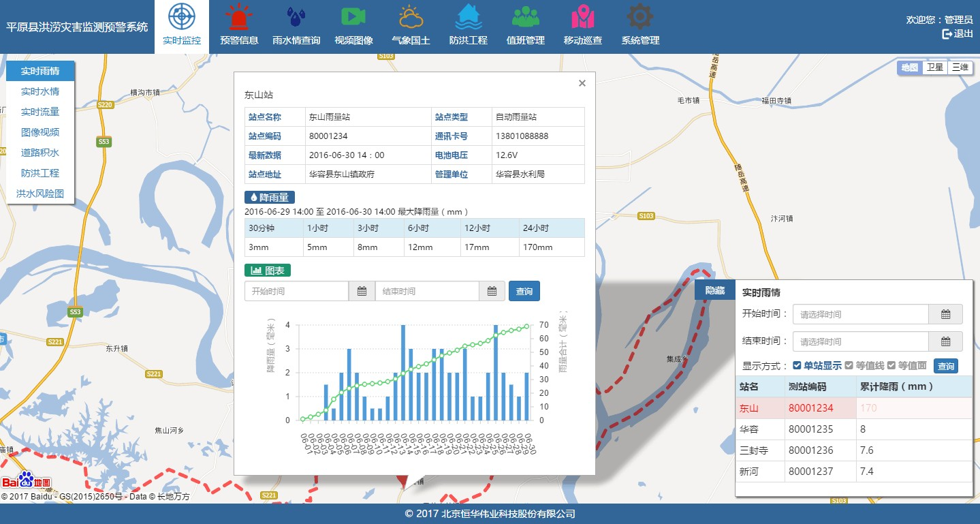The image size is (980, 524).
Task: Open the 移动巡查 map pin icon
Action: coord(582,18)
